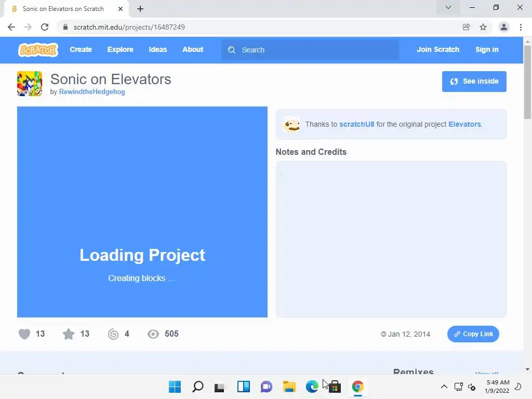Open RewindtheHedgehog's profile link
532x399 pixels.
[x=92, y=91]
